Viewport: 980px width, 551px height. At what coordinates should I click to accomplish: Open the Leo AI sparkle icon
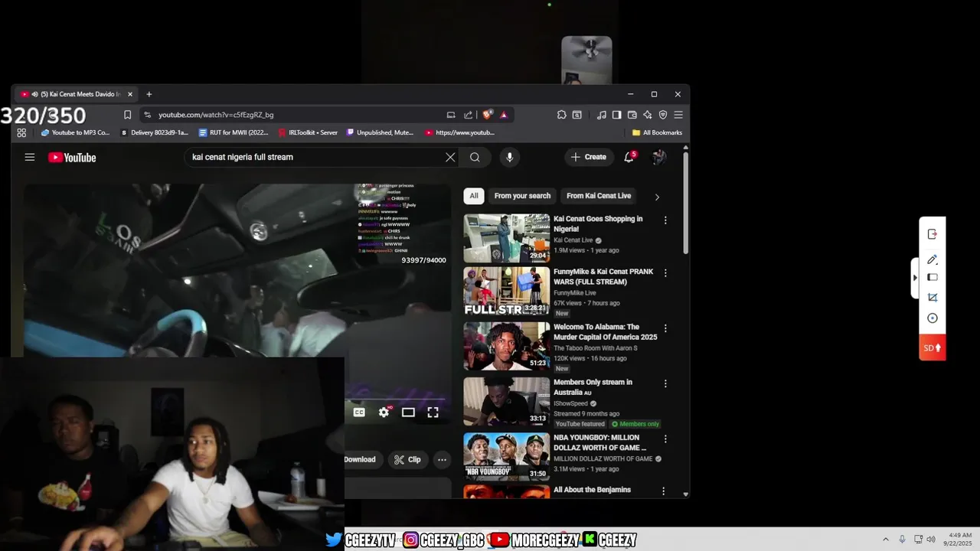[647, 115]
